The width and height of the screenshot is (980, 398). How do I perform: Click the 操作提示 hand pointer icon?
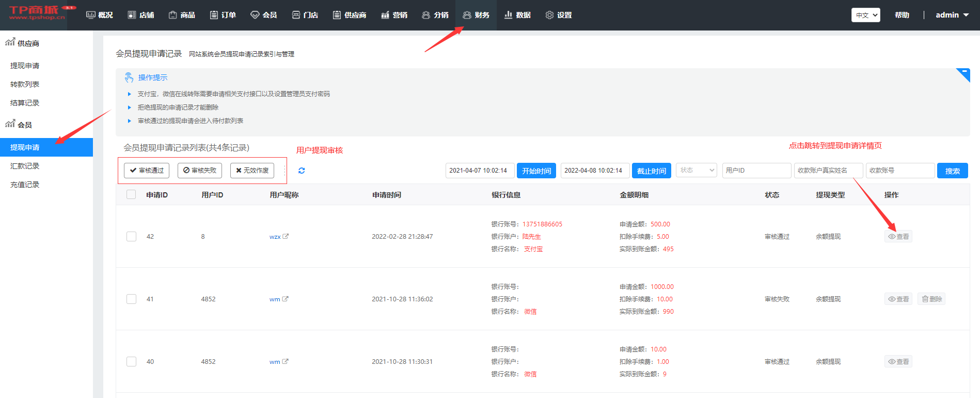[x=129, y=78]
